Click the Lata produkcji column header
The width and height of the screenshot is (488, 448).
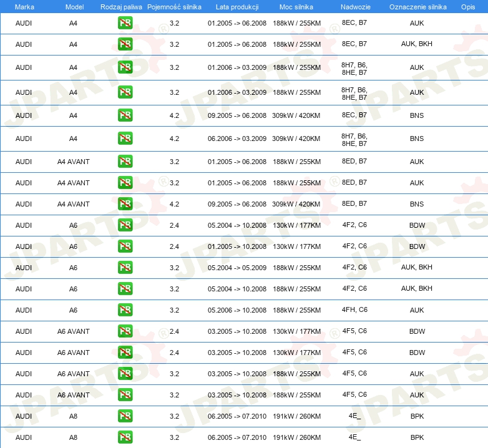pyautogui.click(x=237, y=7)
